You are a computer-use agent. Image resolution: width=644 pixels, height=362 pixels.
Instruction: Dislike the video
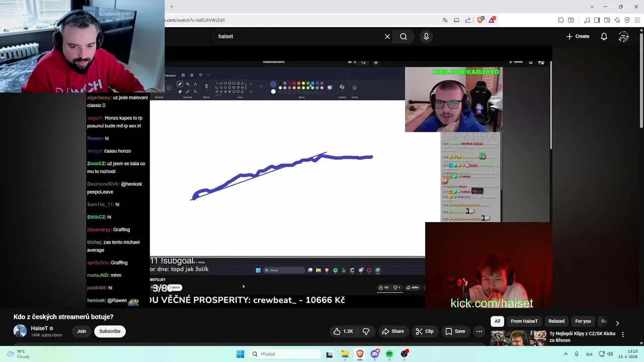366,331
